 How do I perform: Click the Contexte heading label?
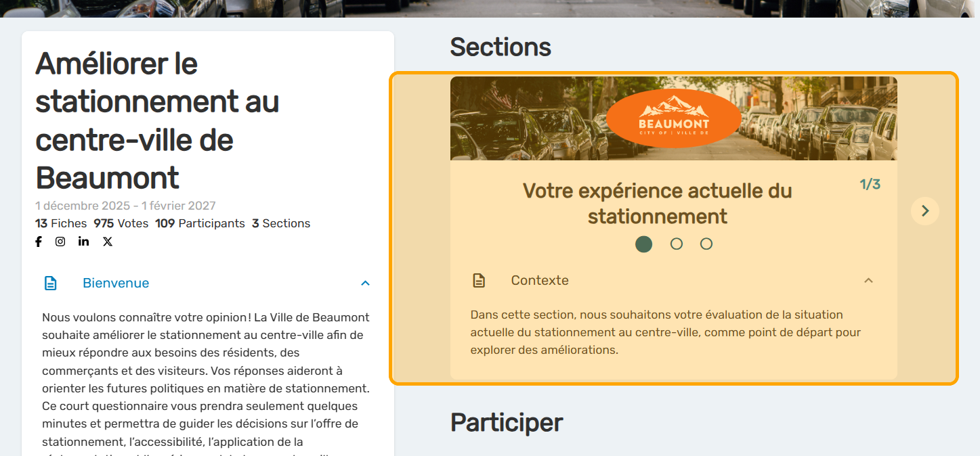(x=540, y=280)
